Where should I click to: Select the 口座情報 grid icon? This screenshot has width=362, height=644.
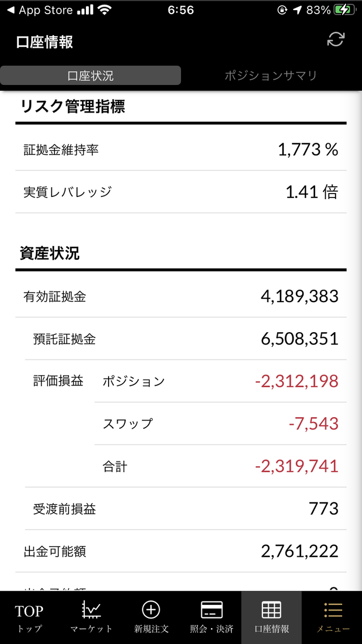coord(271,610)
